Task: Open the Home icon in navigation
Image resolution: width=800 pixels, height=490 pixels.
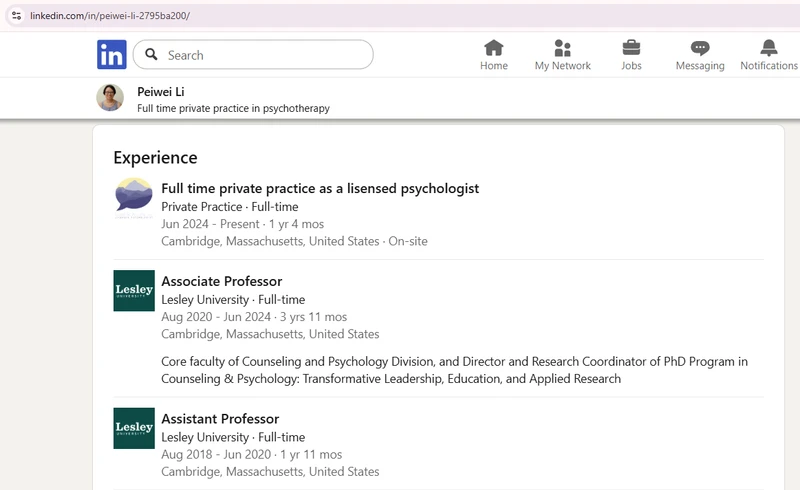Action: (493, 48)
